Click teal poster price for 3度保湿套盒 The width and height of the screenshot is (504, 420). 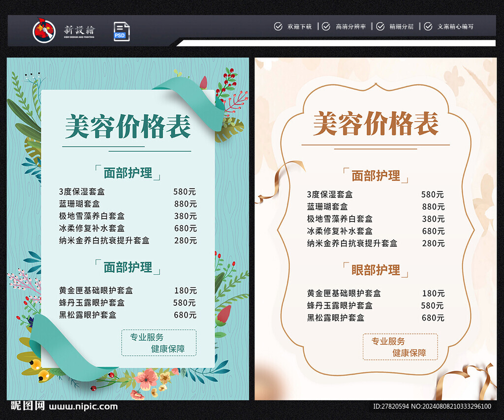[185, 192]
